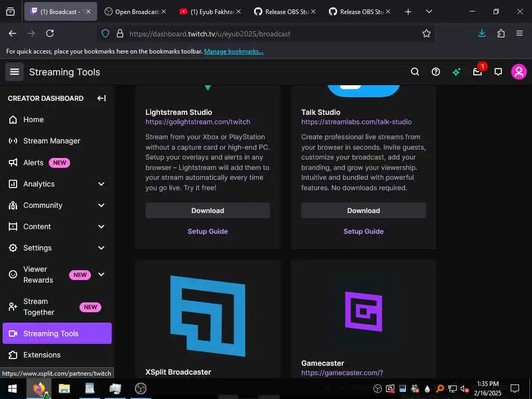532x399 pixels.
Task: Open OBS Studio from taskbar
Action: (x=140, y=389)
